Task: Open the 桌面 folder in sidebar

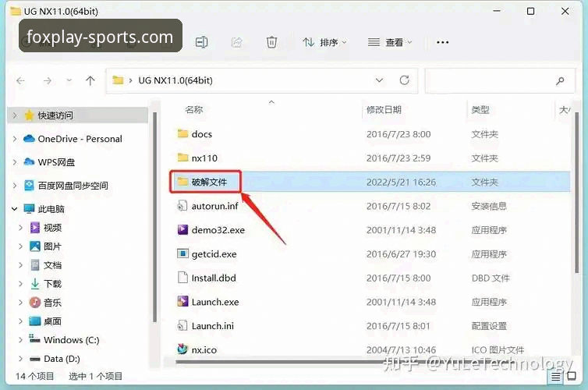Action: point(52,321)
